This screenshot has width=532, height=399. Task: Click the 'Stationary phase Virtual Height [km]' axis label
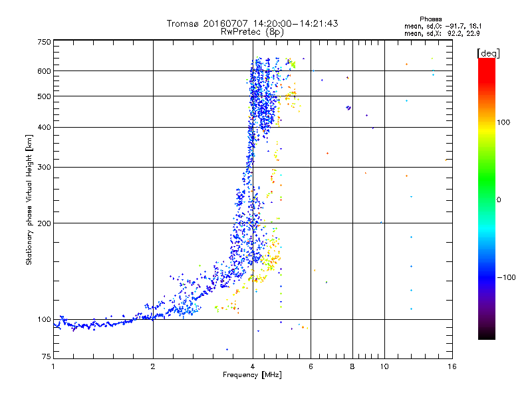[29, 199]
